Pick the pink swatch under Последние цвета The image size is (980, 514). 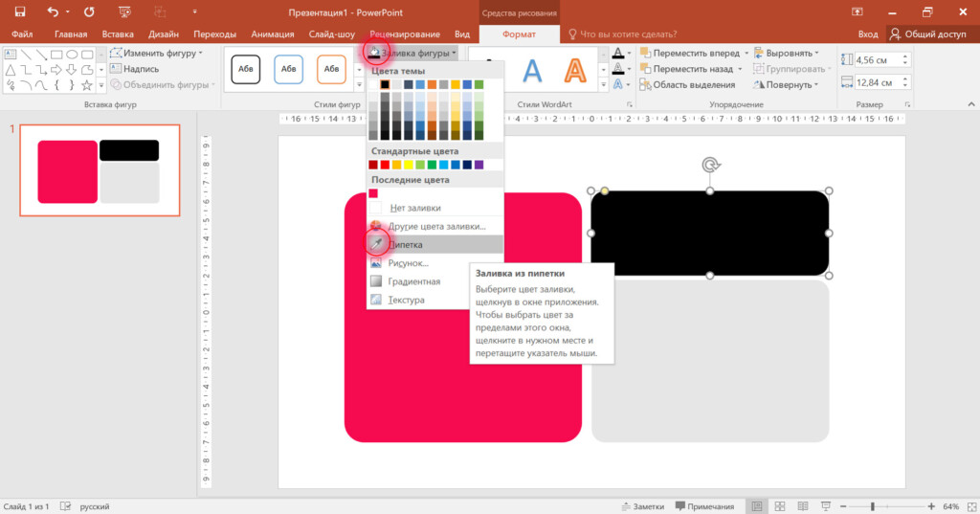373,193
